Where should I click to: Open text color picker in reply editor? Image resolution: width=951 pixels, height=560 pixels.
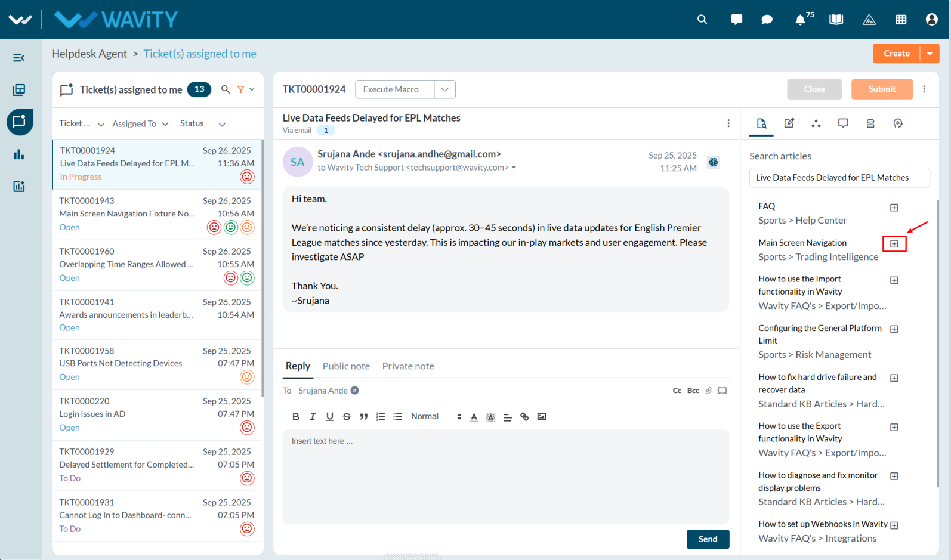pos(474,417)
